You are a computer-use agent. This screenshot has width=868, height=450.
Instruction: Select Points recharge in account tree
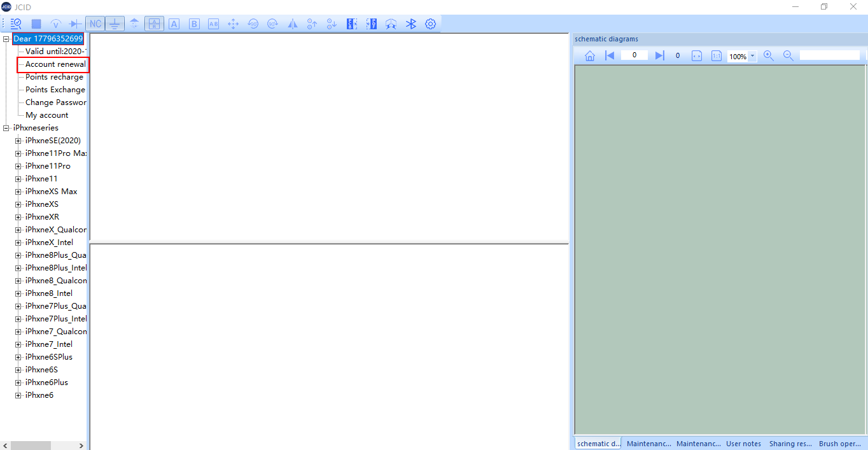54,77
